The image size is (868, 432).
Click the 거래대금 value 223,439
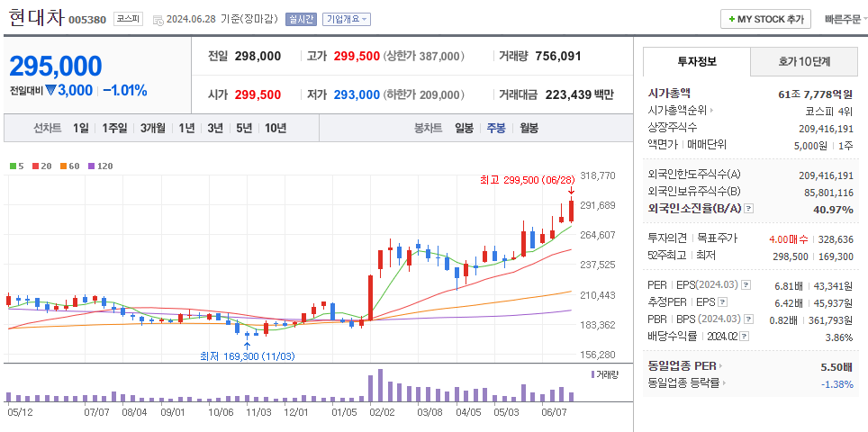click(568, 94)
